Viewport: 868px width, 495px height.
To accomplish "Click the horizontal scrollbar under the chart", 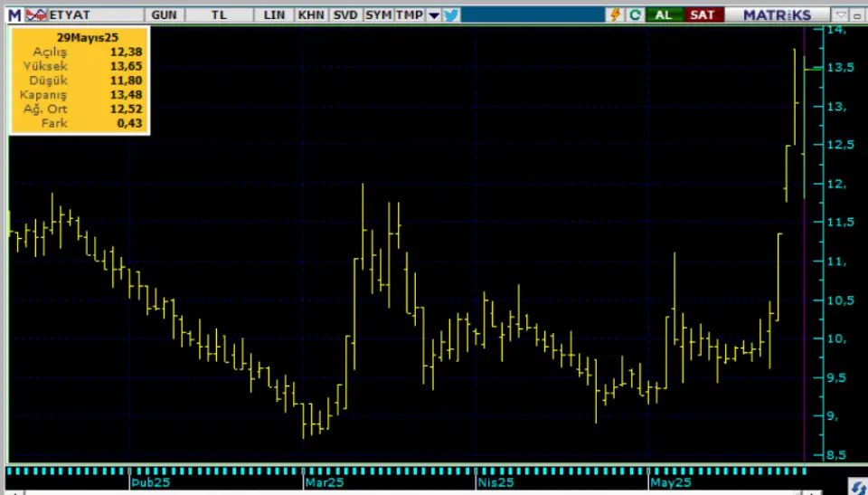I will coord(416,493).
